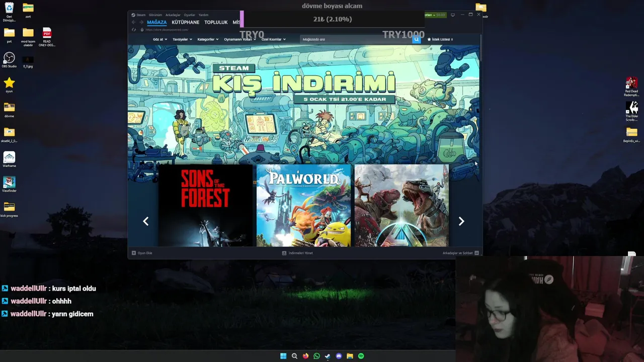Viewport: 644px width, 362px height.
Task: Expand the Kategoriler dropdown
Action: click(x=208, y=39)
